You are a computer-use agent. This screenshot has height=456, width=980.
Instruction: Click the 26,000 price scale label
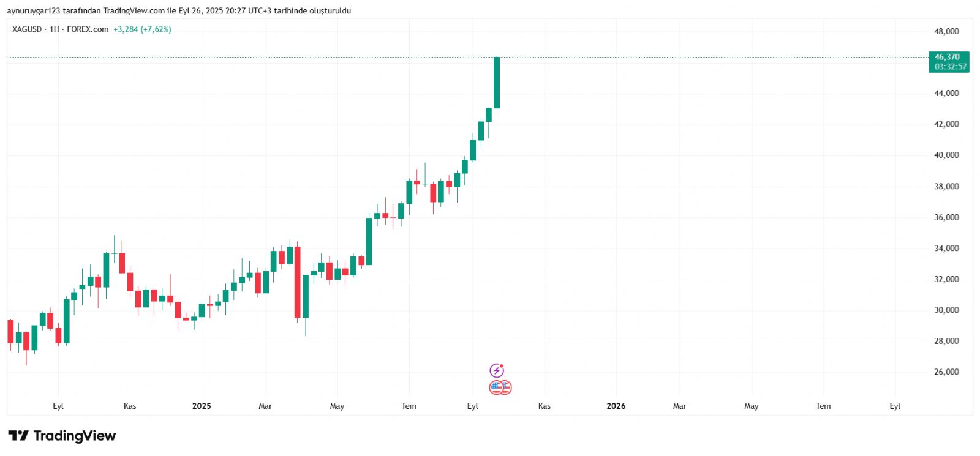pos(946,372)
